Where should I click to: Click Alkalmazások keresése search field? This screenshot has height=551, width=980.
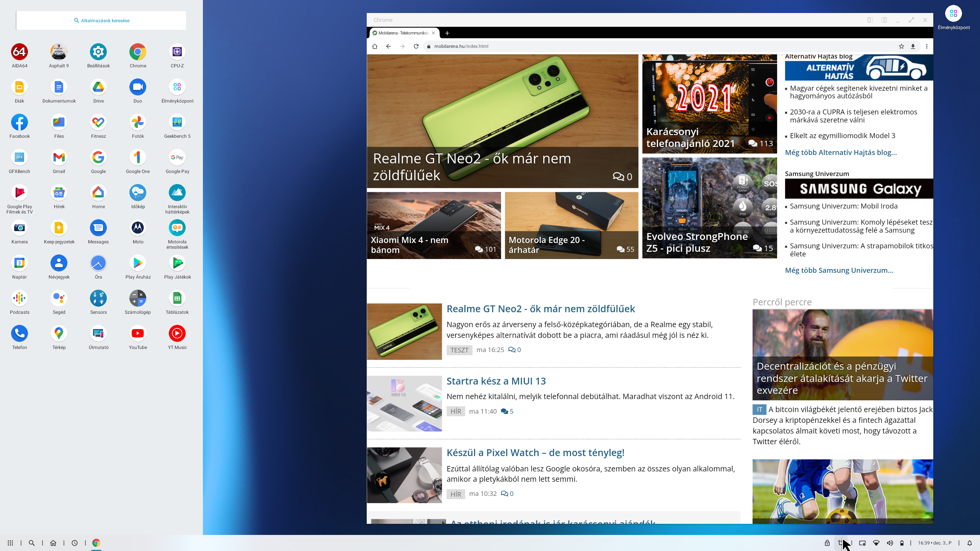[101, 20]
